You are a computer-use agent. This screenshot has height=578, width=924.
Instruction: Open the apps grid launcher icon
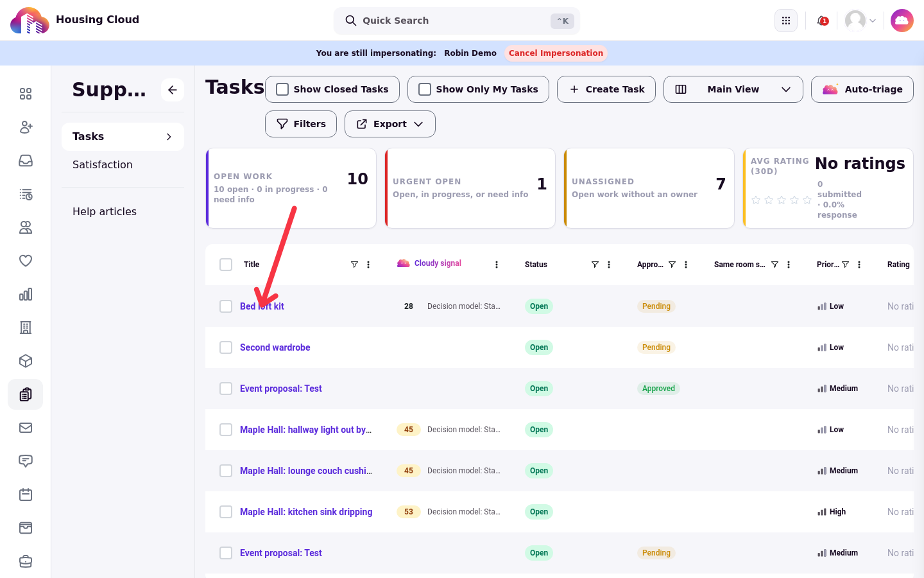point(786,21)
